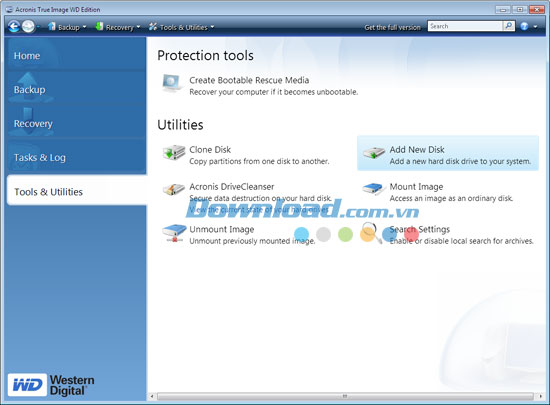Click the scrollbar right arrow
This screenshot has width=550, height=405.
(540, 396)
